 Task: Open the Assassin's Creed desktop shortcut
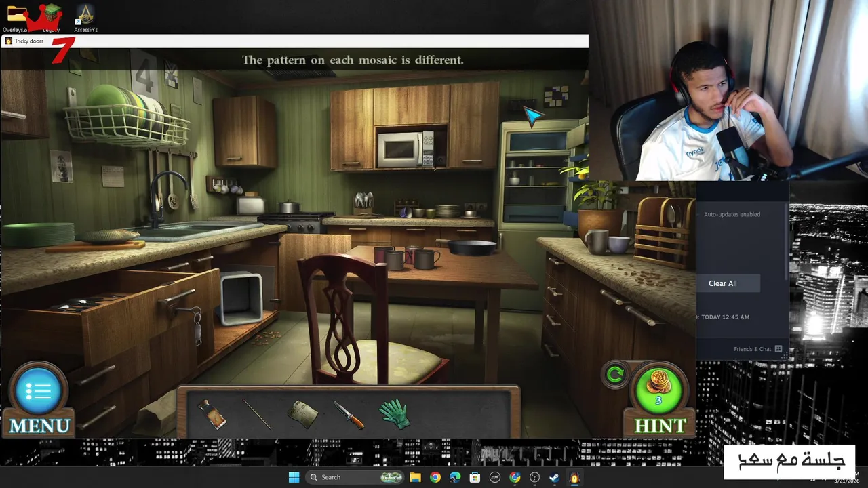(85, 18)
